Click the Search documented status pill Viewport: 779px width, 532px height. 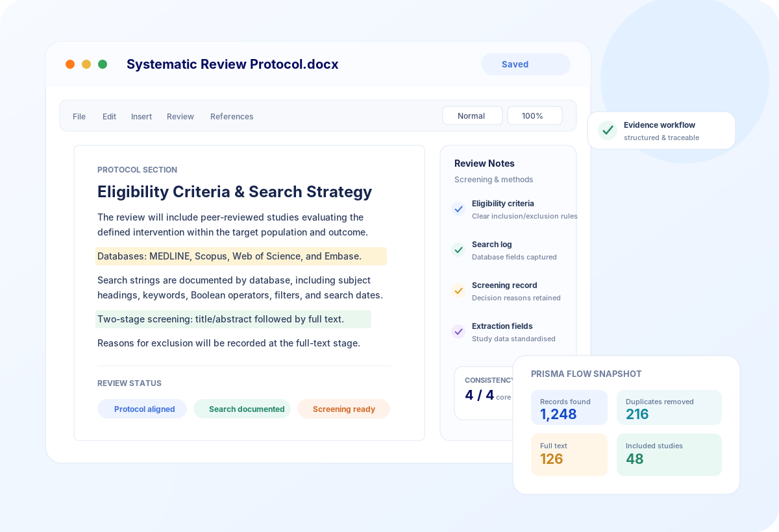(x=242, y=409)
